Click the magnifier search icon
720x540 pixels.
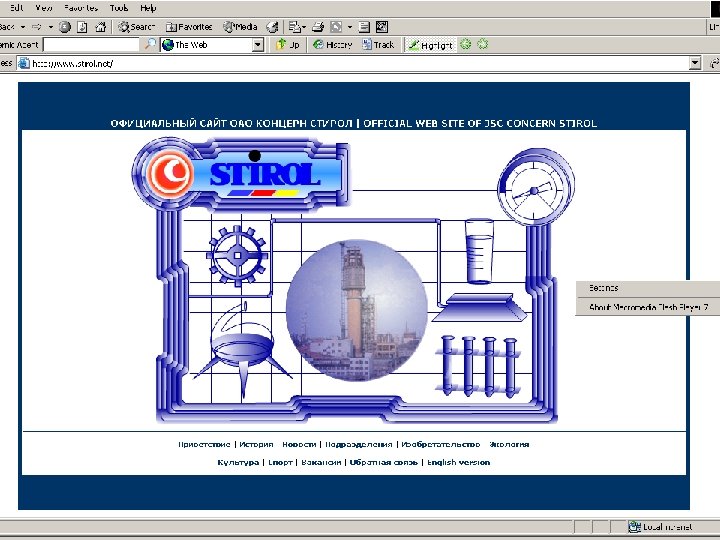pos(150,45)
